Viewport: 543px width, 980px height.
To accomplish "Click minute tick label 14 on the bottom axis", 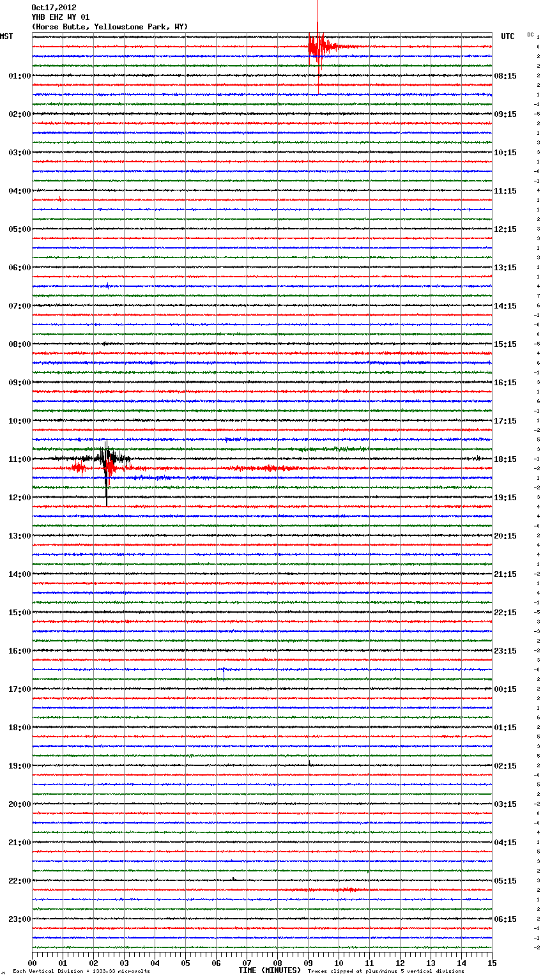I will tap(462, 963).
